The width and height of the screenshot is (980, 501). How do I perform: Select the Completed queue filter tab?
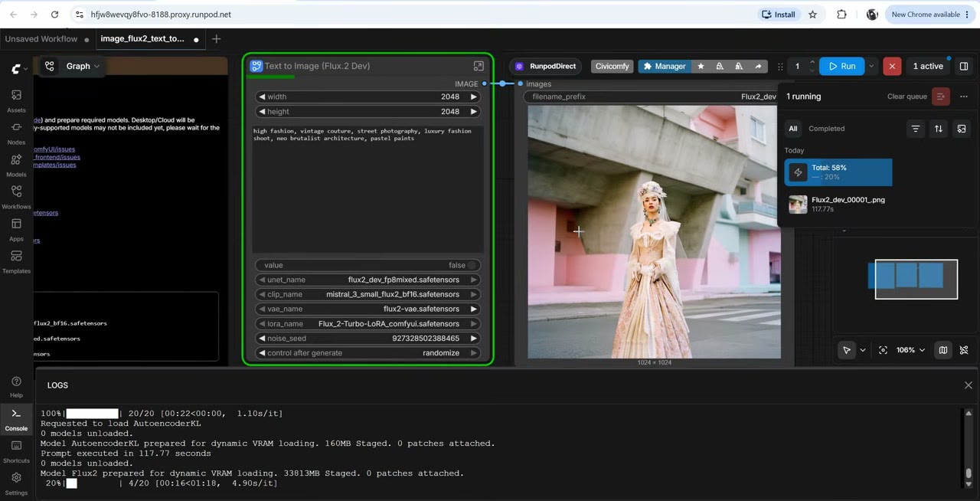pyautogui.click(x=827, y=129)
